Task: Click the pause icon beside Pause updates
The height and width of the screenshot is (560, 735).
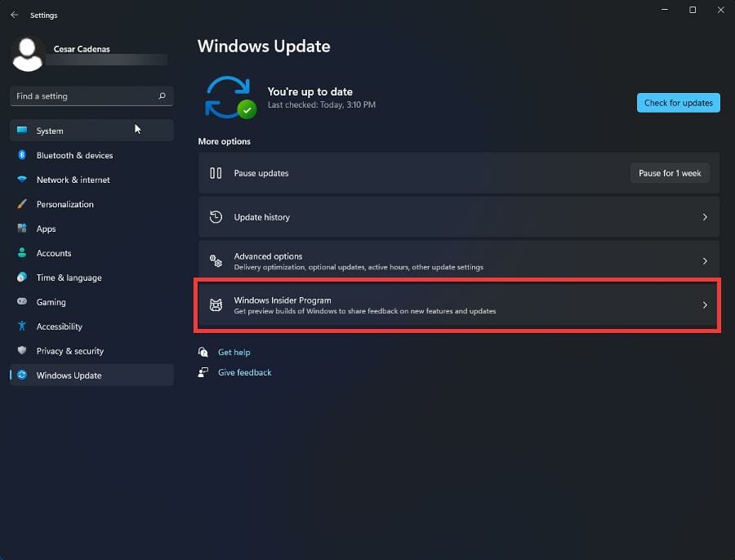Action: (216, 173)
